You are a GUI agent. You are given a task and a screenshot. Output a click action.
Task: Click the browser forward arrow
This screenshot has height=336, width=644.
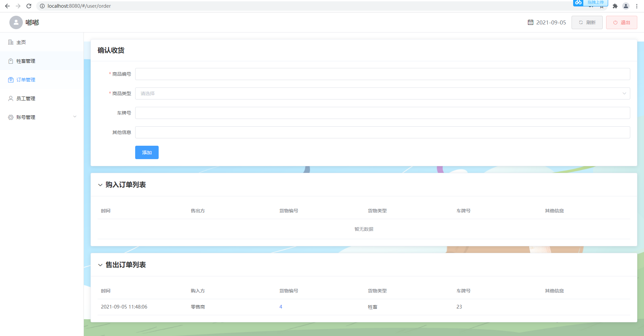point(18,6)
